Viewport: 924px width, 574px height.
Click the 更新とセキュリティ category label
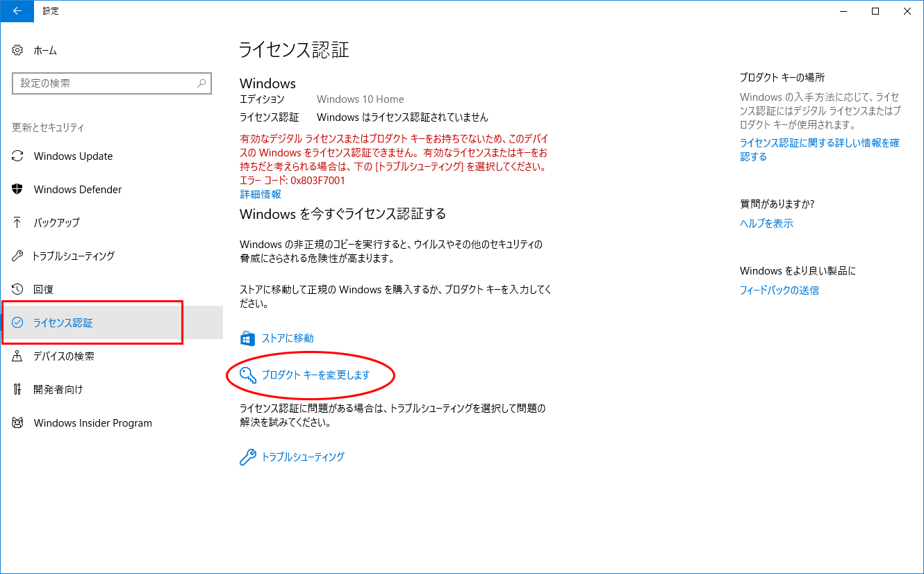coord(48,128)
